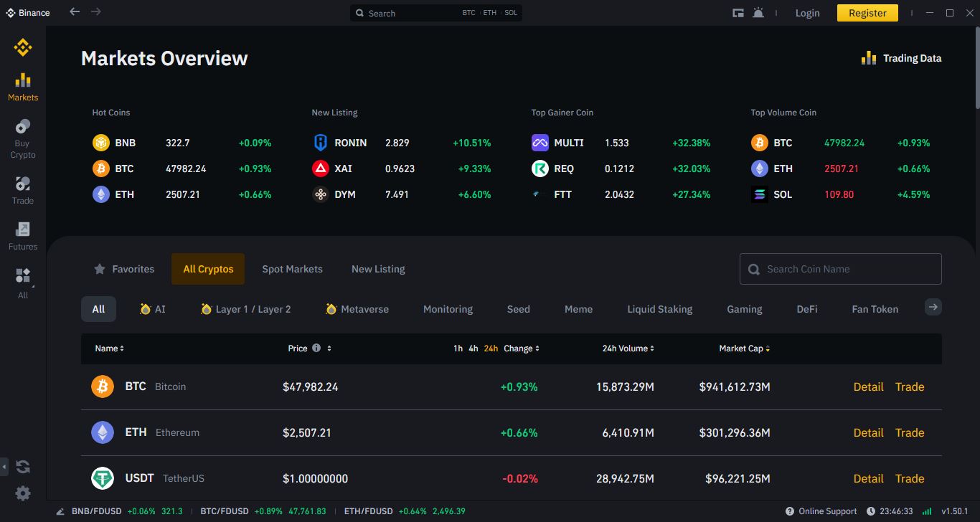Click the BTC icon in main table
The image size is (980, 522).
(x=103, y=386)
